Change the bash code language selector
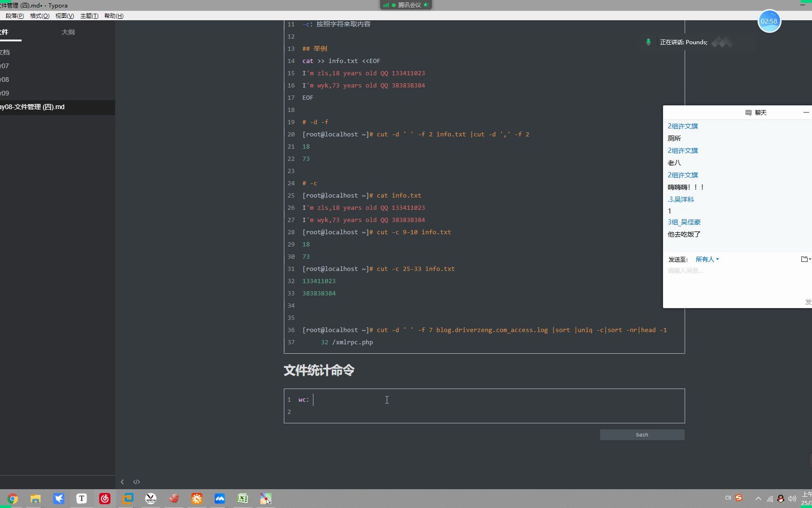This screenshot has height=508, width=812. (642, 435)
